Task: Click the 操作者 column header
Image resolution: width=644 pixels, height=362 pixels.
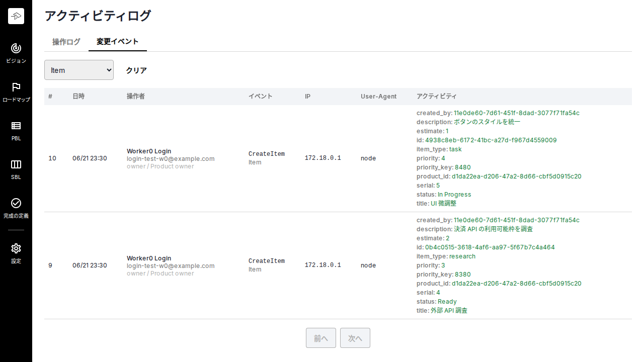Action: [x=136, y=97]
